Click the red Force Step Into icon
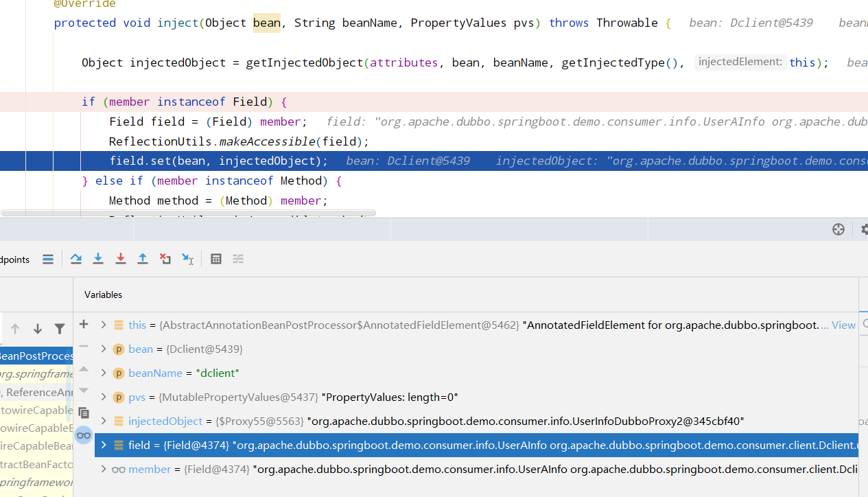 pyautogui.click(x=121, y=259)
